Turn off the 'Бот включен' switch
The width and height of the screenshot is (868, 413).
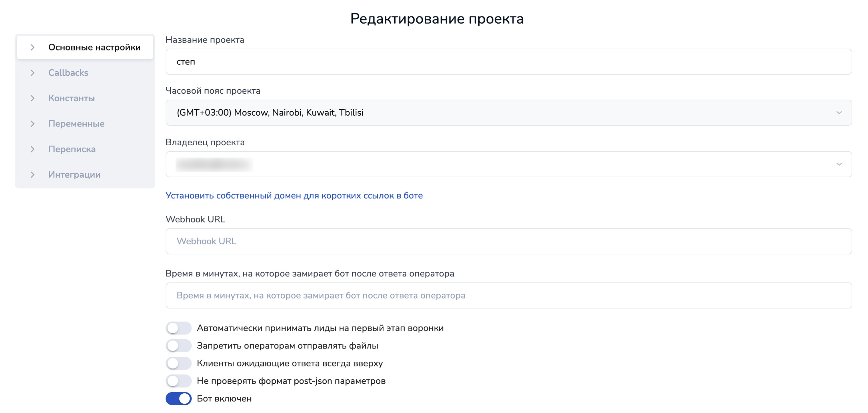pyautogui.click(x=178, y=398)
